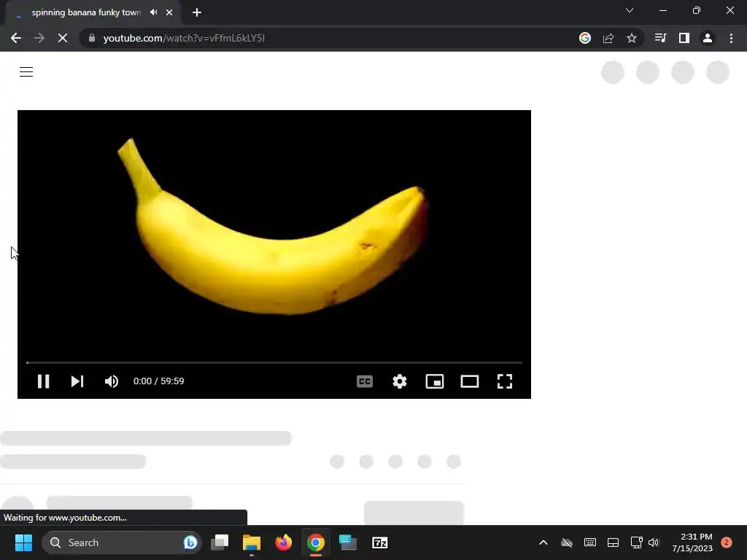The width and height of the screenshot is (747, 560).
Task: Open Task View on the taskbar
Action: point(220,542)
